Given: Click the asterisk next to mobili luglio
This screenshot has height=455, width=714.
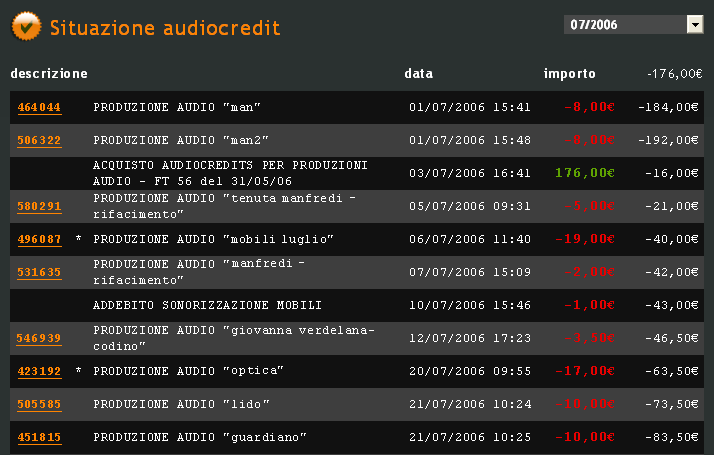Looking at the screenshot, I should point(78,238).
